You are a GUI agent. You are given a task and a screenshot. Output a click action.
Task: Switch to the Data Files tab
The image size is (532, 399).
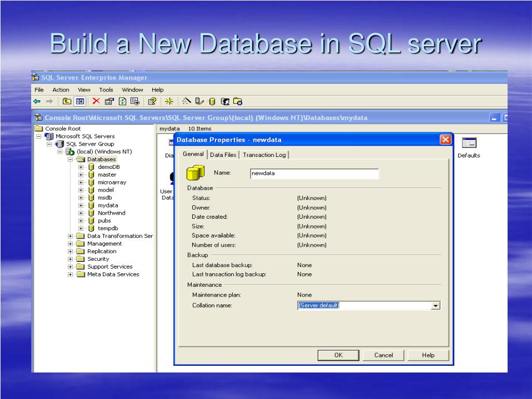tap(223, 155)
